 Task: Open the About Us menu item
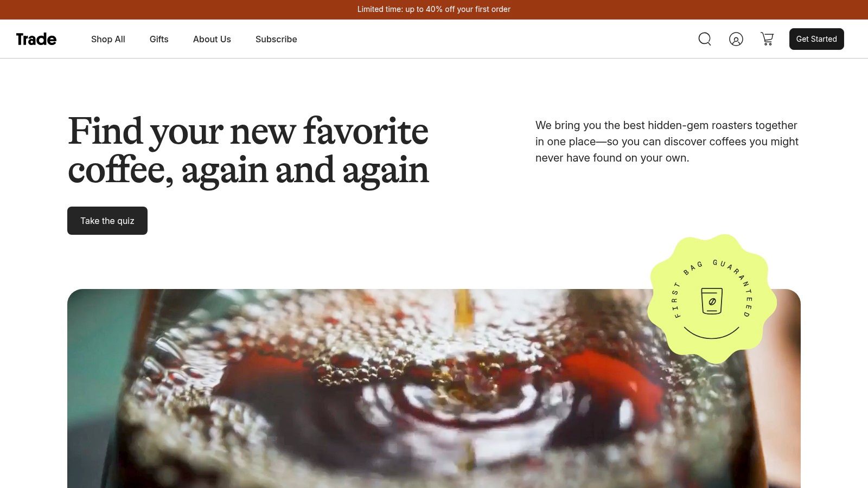[x=212, y=39]
